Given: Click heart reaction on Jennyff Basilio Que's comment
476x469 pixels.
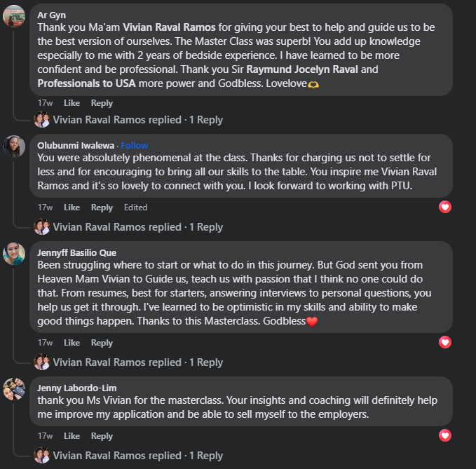Looking at the screenshot, I should (x=444, y=342).
